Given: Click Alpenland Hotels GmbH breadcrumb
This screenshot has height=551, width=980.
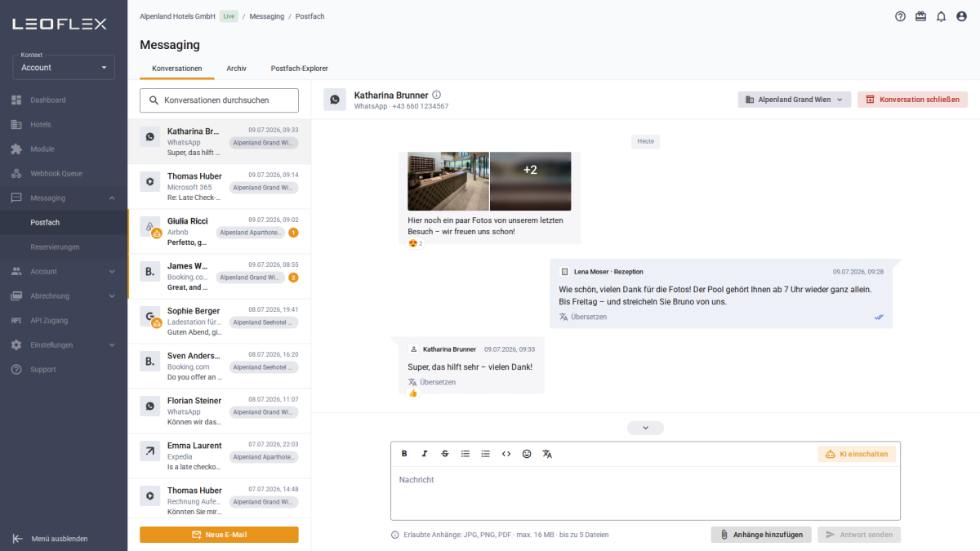Looking at the screenshot, I should [x=177, y=16].
